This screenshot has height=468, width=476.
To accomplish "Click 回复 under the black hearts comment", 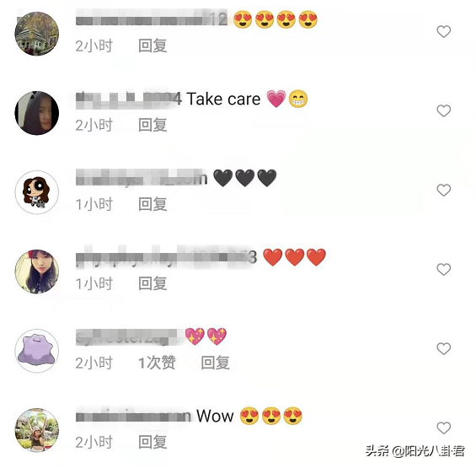I will [x=152, y=204].
